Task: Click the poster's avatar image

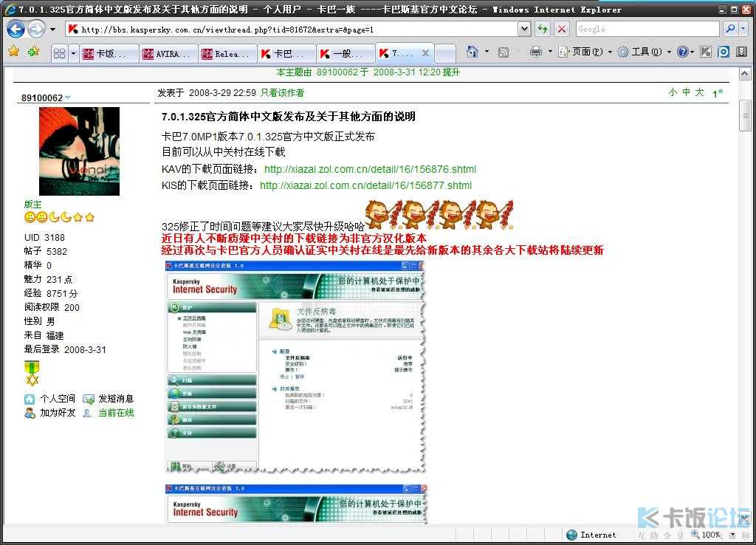Action: point(79,151)
